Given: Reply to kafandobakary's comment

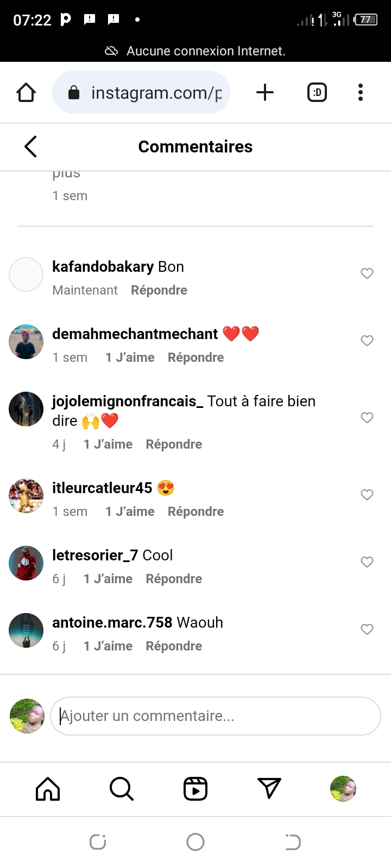Looking at the screenshot, I should 159,290.
